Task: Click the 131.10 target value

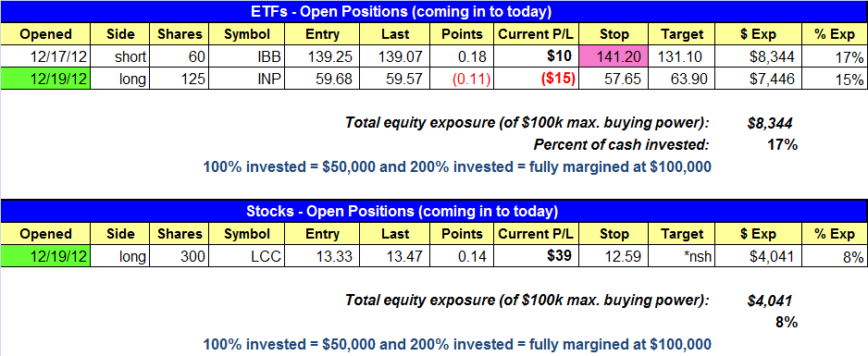Action: coord(681,57)
